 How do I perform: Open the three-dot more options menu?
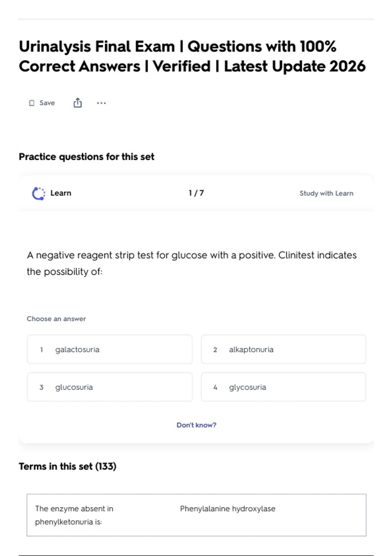[x=101, y=103]
